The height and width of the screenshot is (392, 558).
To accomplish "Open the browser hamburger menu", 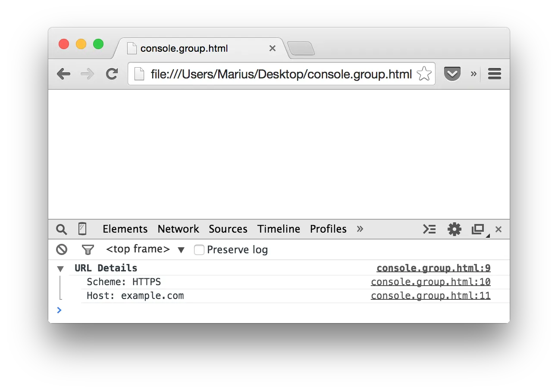I will coord(494,74).
